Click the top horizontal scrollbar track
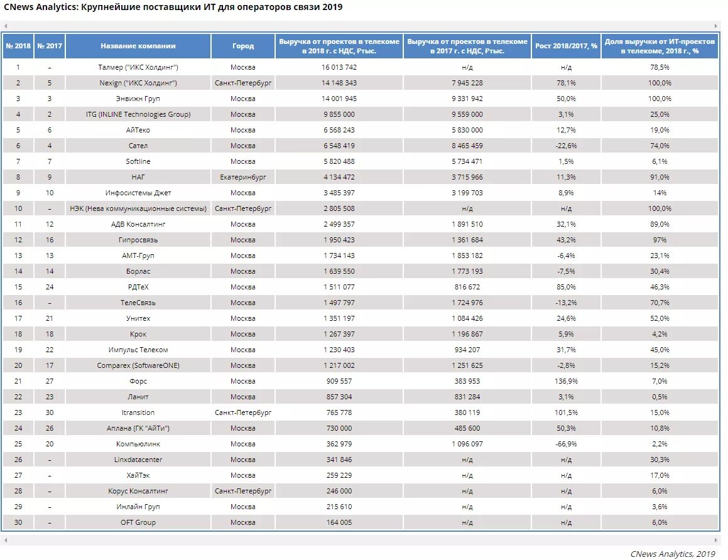The width and height of the screenshot is (728, 560). click(x=361, y=26)
